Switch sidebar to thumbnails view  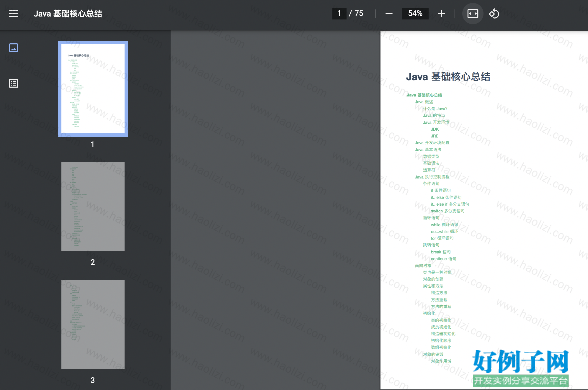pyautogui.click(x=14, y=48)
